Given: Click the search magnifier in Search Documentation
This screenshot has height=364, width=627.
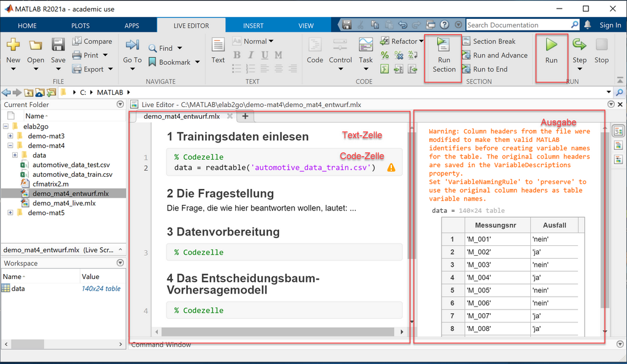Looking at the screenshot, I should tap(574, 24).
